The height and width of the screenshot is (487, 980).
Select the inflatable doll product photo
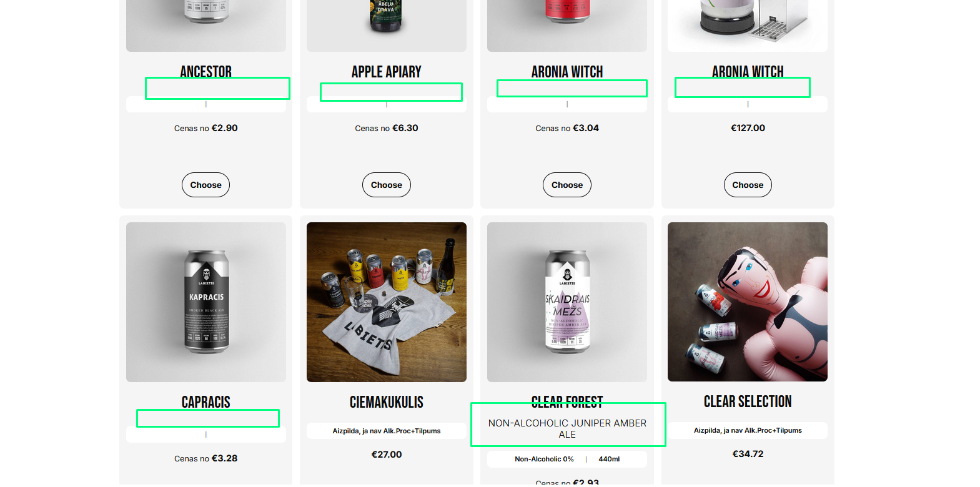[x=748, y=302]
